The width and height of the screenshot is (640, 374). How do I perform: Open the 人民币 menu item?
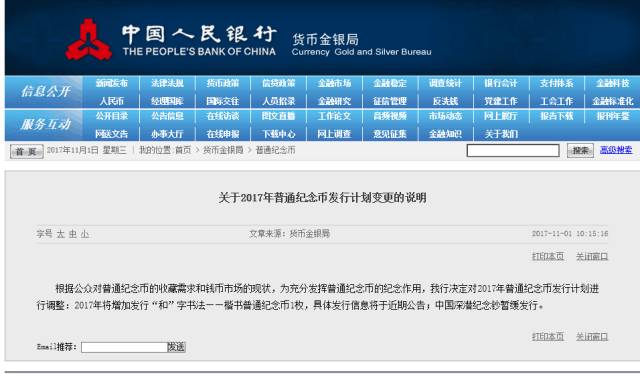pyautogui.click(x=111, y=101)
